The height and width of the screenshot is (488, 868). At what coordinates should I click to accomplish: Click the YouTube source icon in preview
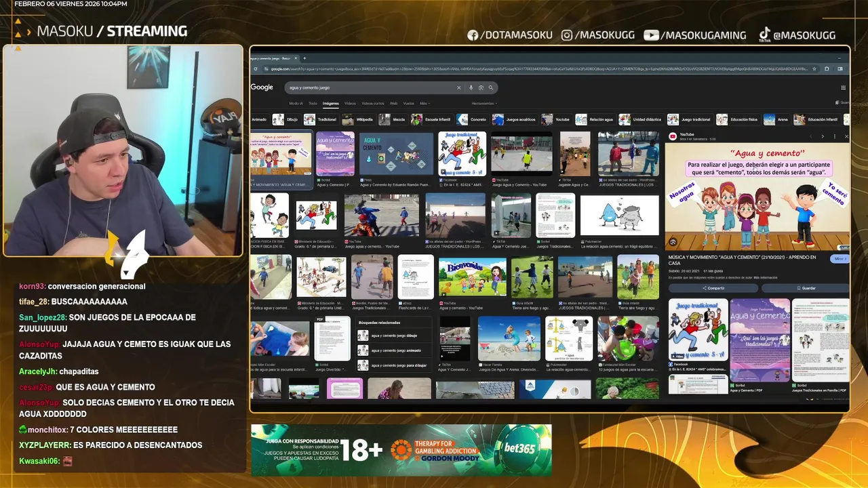pos(673,136)
